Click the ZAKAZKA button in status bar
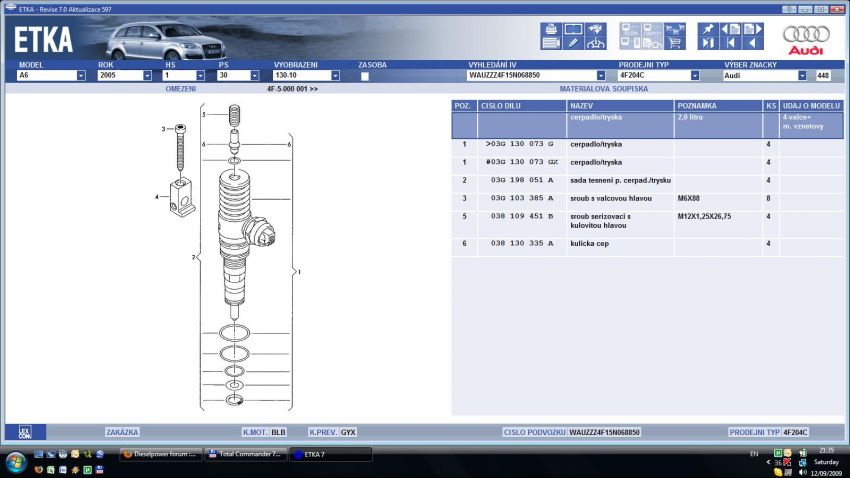850x478 pixels. pos(122,432)
